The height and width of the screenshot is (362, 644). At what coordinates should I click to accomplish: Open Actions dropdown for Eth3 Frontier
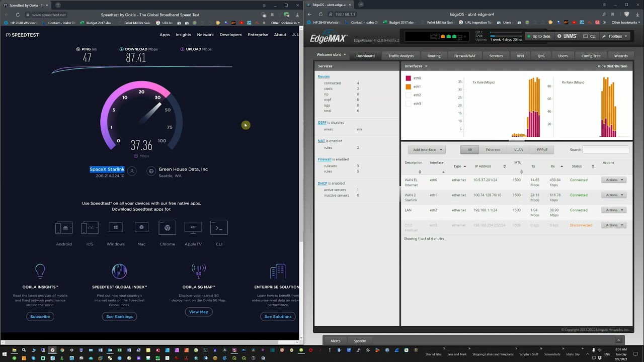coord(614,225)
